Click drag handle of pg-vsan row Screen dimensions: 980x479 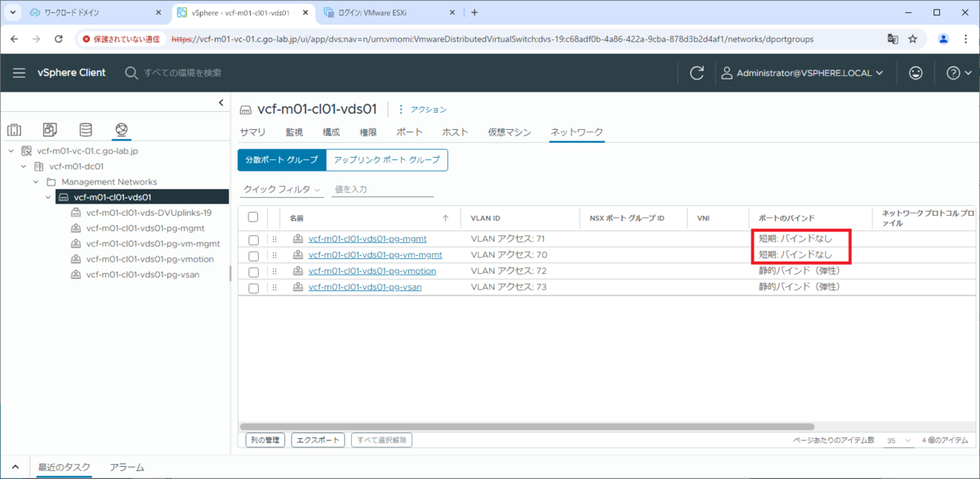(x=275, y=287)
